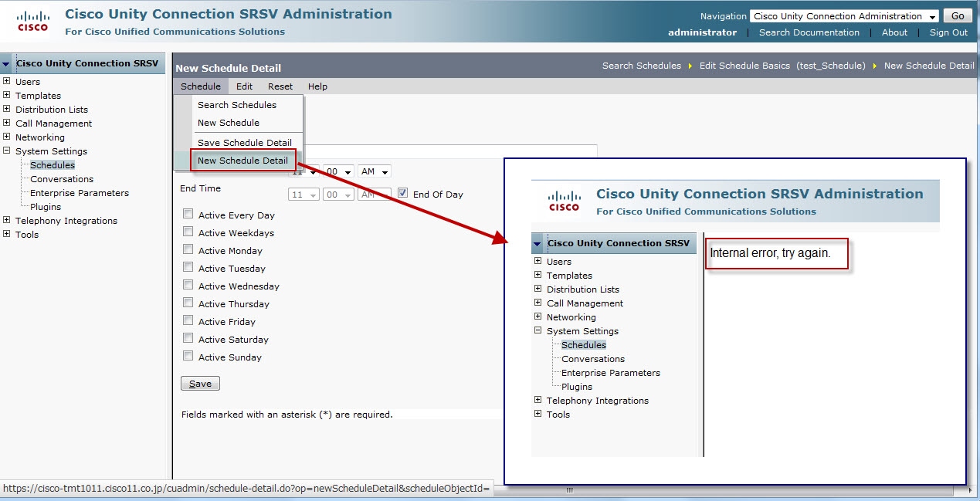The image size is (980, 501).
Task: Select Active Friday checkbox
Action: (188, 320)
